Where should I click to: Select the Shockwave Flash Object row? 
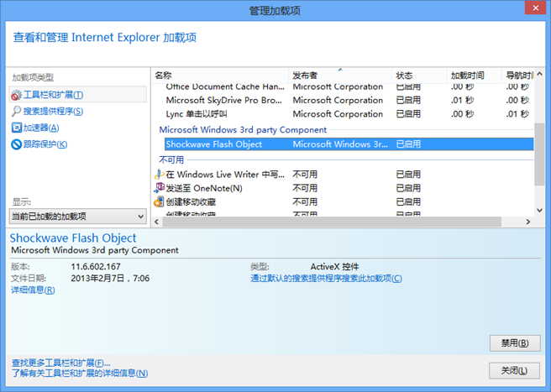coord(349,144)
